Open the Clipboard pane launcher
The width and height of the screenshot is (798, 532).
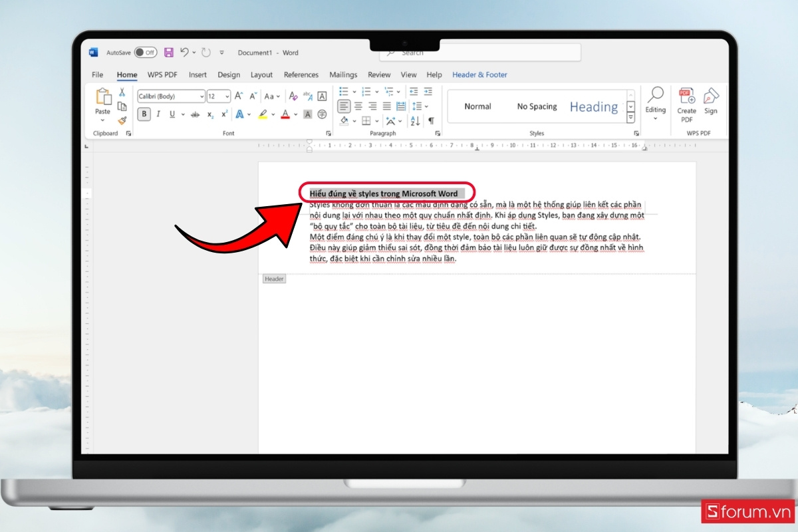coord(128,134)
